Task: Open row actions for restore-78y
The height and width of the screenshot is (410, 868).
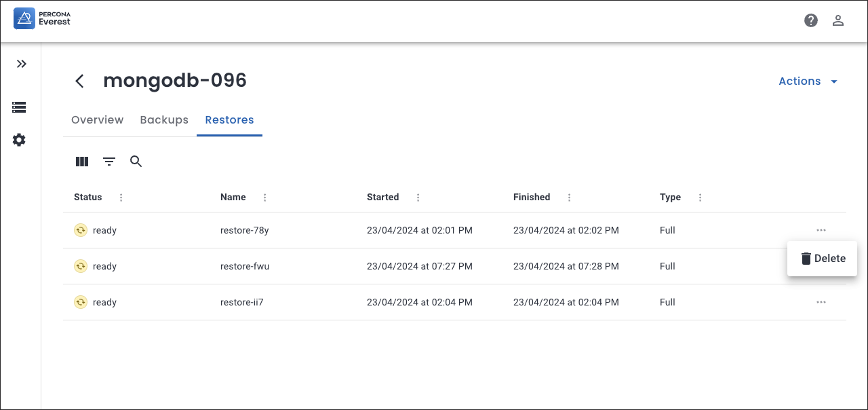Action: pos(821,230)
